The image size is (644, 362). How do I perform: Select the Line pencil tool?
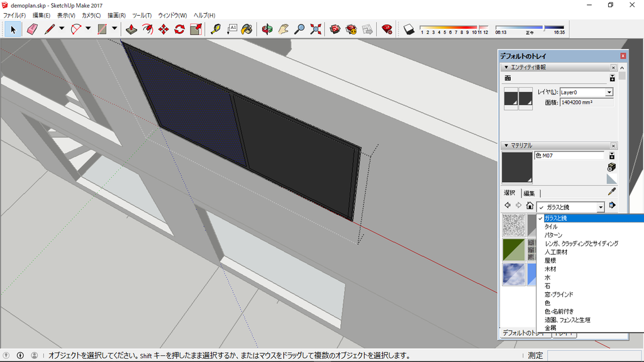tap(50, 29)
